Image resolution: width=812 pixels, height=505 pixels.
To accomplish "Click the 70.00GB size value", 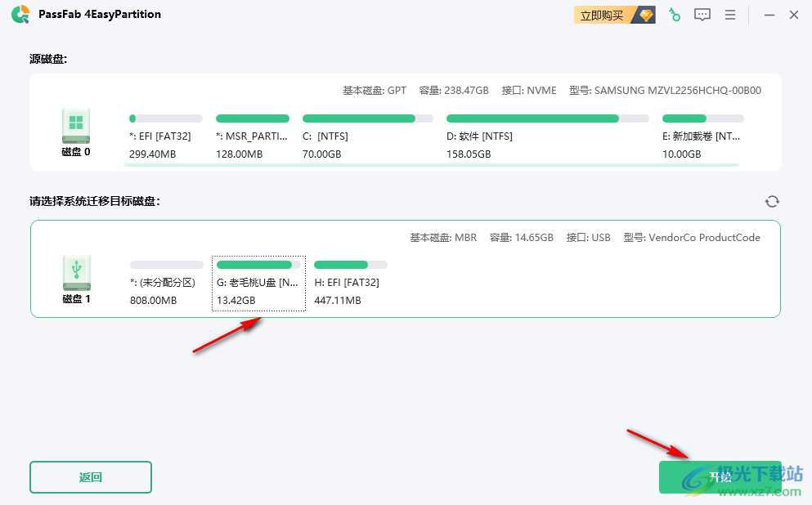I will pos(321,154).
